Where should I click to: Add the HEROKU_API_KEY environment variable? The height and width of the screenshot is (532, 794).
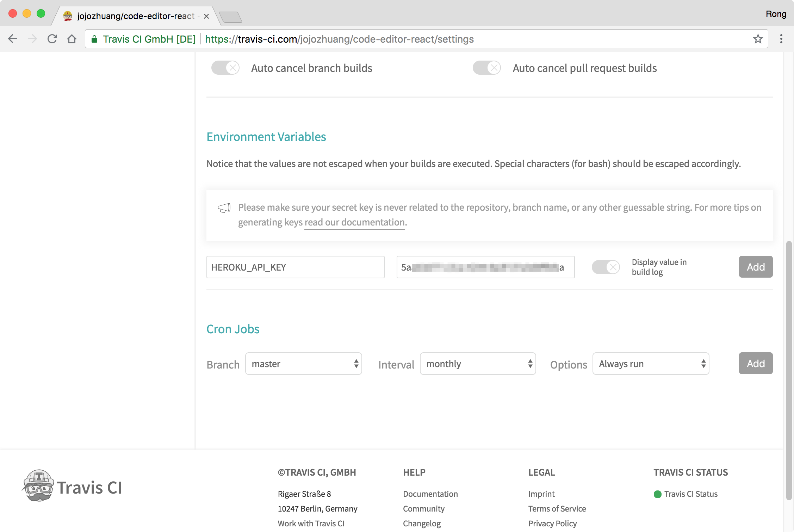tap(756, 267)
